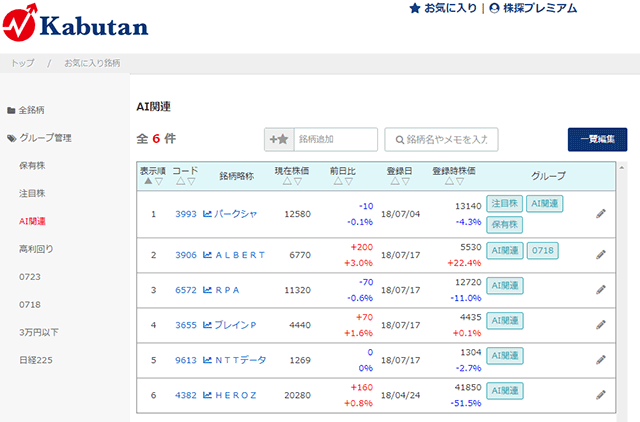This screenshot has width=640, height=422.
Task: Open stock code 3906 link
Action: click(x=186, y=255)
